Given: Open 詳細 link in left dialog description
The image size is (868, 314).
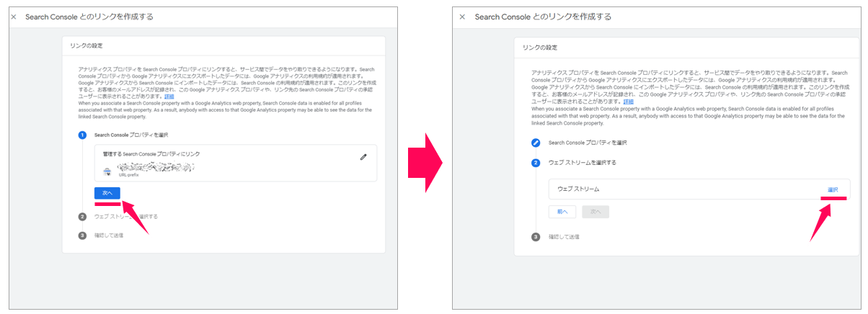Looking at the screenshot, I should click(x=169, y=96).
